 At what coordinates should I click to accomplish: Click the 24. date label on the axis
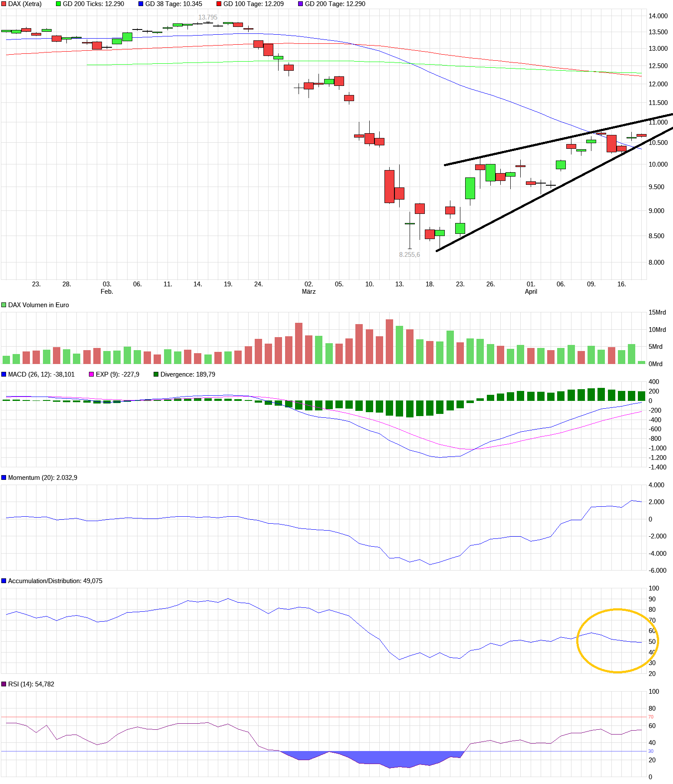point(258,284)
